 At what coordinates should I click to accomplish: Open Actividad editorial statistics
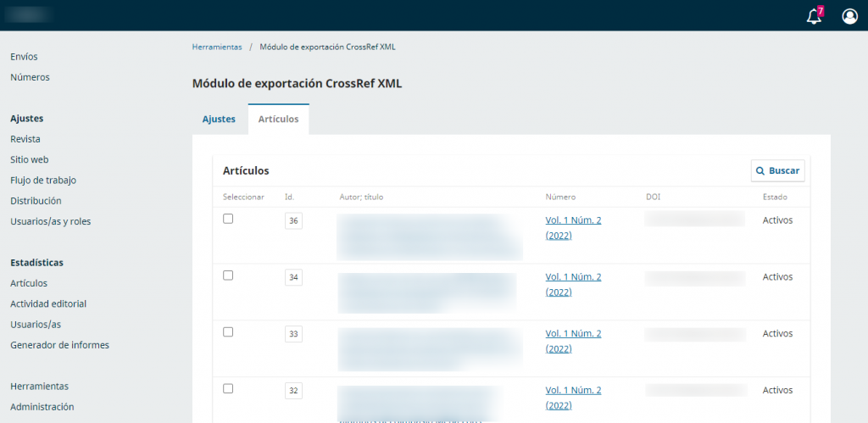tap(48, 303)
